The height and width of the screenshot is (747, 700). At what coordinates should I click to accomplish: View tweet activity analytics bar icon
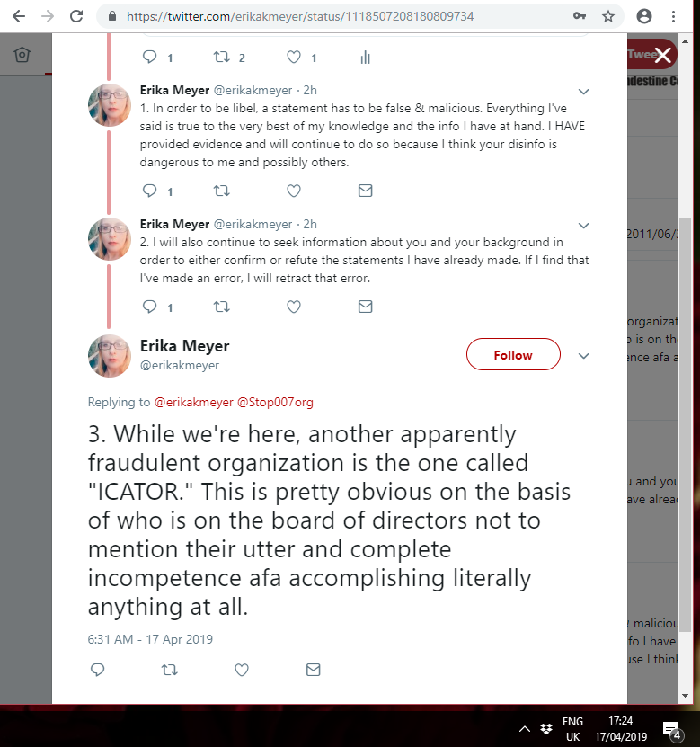click(x=365, y=58)
